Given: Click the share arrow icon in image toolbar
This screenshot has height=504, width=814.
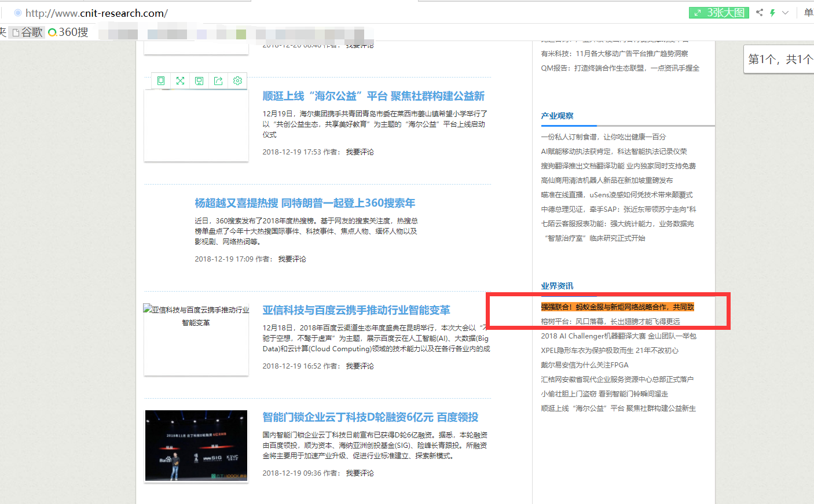Looking at the screenshot, I should click(x=218, y=81).
